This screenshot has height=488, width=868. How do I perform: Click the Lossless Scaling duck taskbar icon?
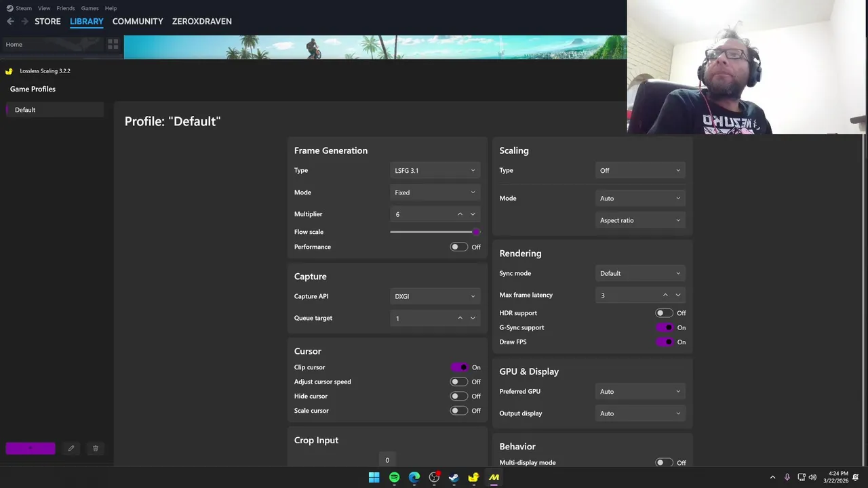[474, 477]
